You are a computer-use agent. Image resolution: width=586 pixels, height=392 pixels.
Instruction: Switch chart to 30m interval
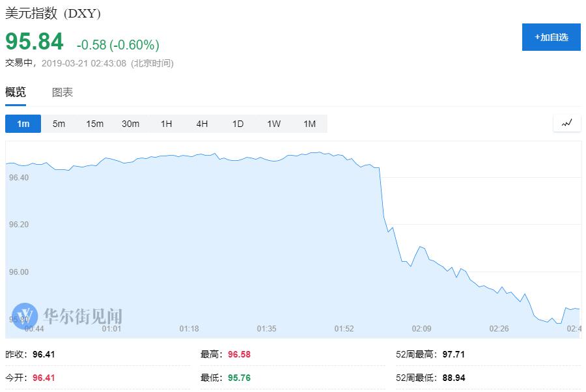coord(130,124)
